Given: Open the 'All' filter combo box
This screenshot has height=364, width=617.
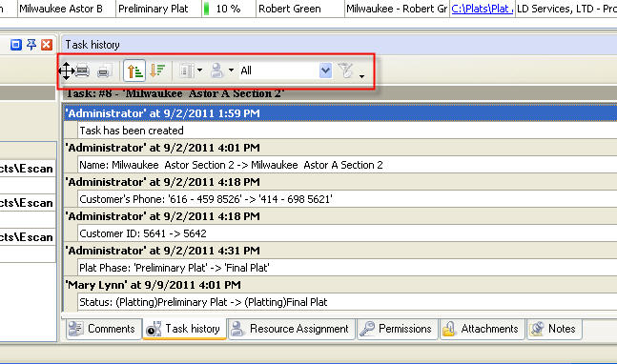Looking at the screenshot, I should [x=325, y=71].
